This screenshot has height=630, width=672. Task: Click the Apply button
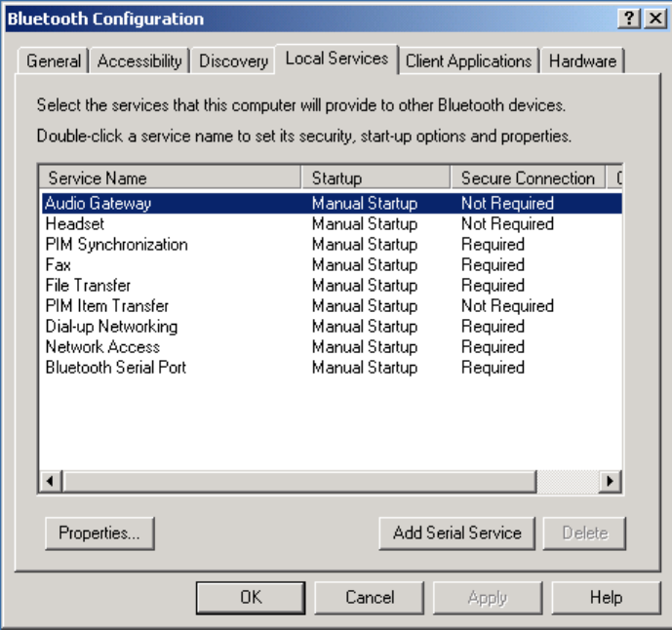488,598
